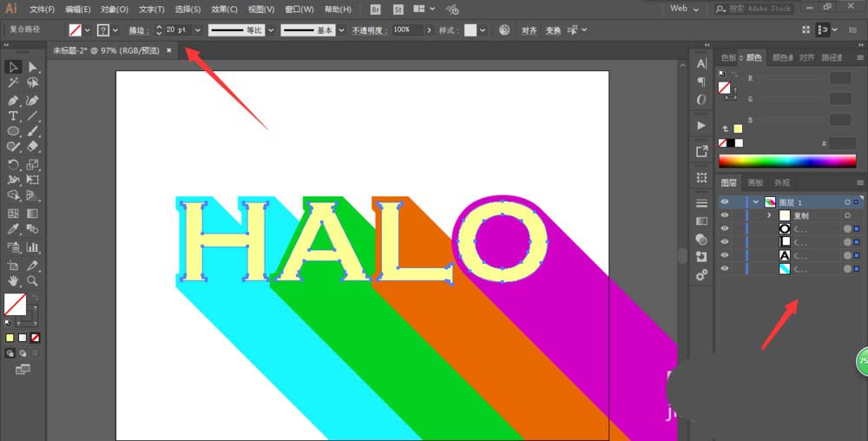Open the 窗口(W) menu
Image resolution: width=868 pixels, height=441 pixels.
[299, 10]
